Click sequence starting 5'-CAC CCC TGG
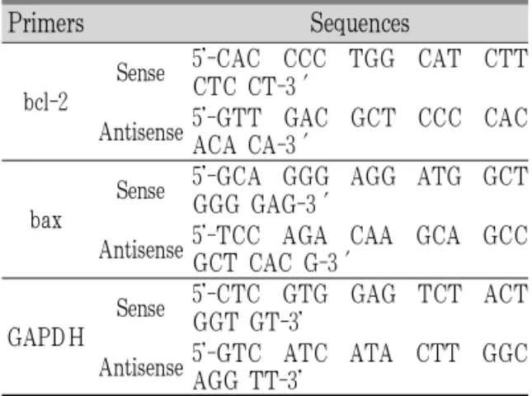Screen dimensions: 532x396 coord(360,72)
